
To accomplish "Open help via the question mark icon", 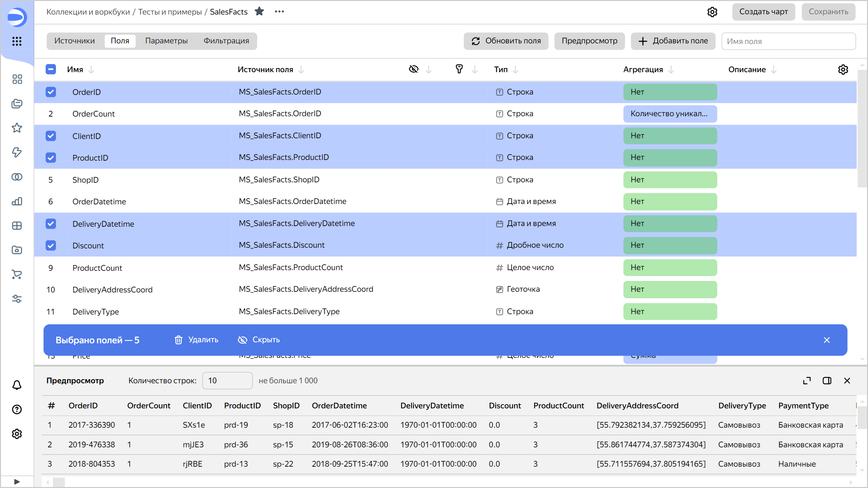I will [x=17, y=409].
